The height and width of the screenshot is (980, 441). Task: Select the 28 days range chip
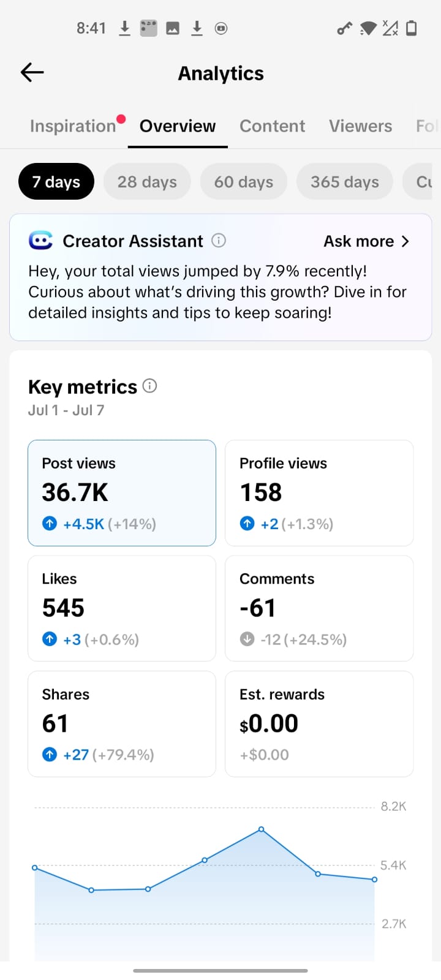(x=147, y=182)
